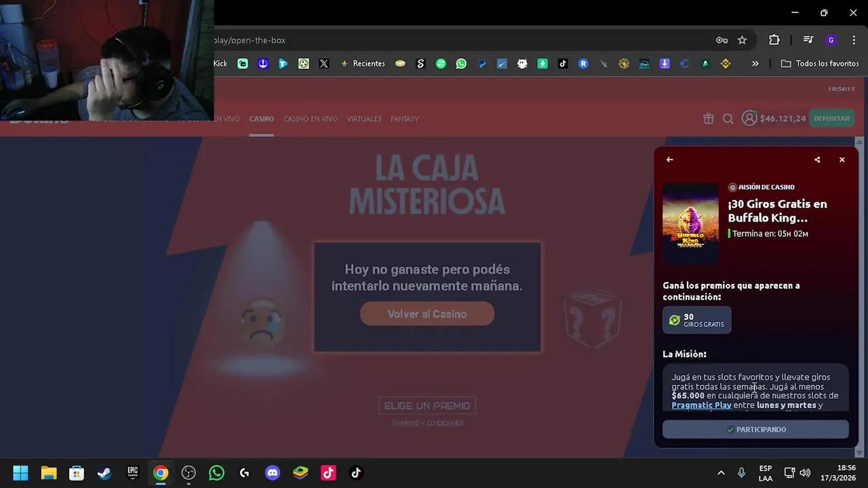Expand hidden icons with the tray chevron
868x488 pixels.
click(721, 472)
